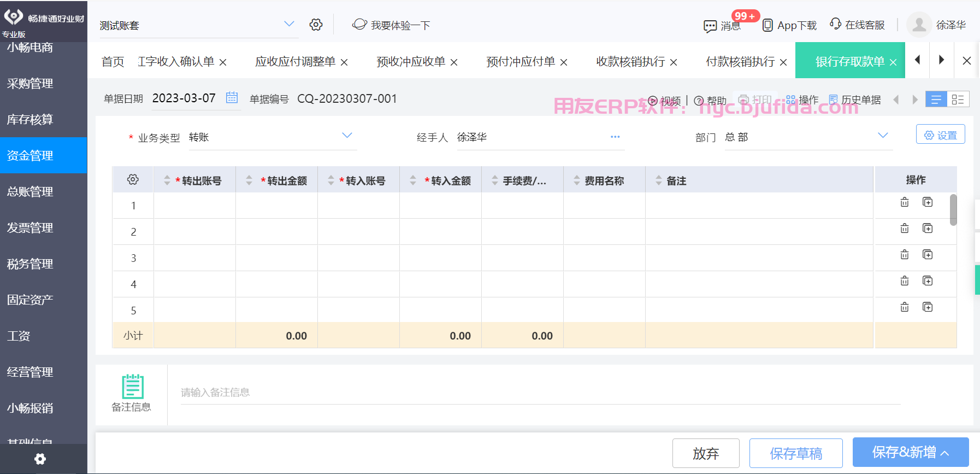Close the 银行存取款单 tab

coord(893,62)
